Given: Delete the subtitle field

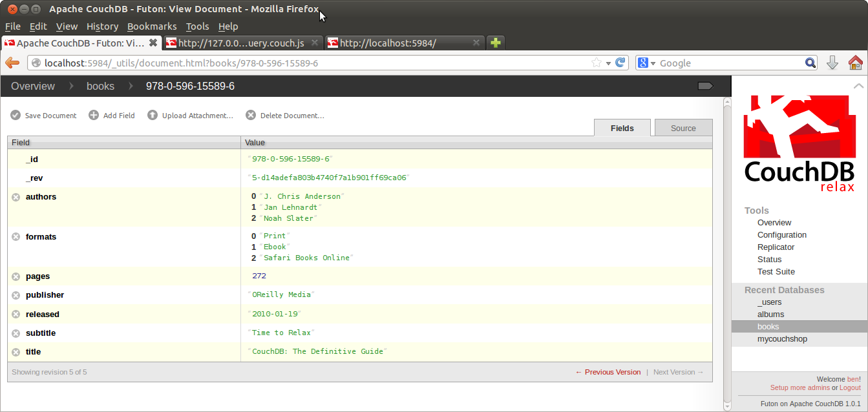Looking at the screenshot, I should pyautogui.click(x=16, y=333).
